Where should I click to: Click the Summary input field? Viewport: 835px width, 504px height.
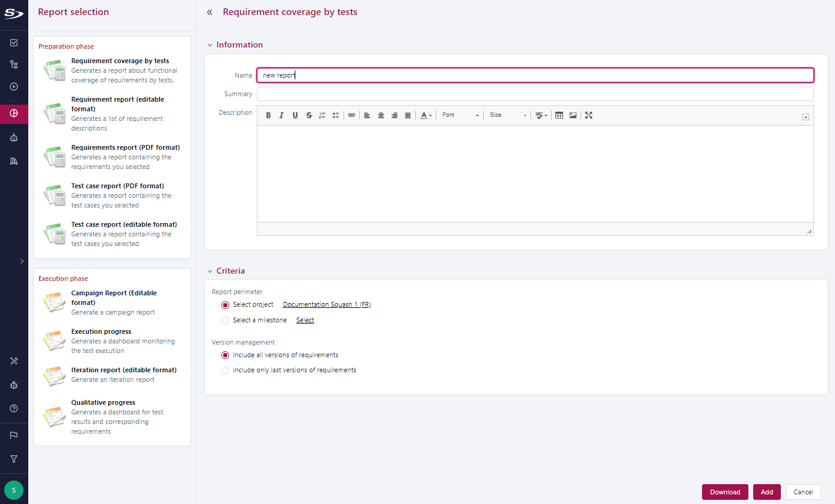pyautogui.click(x=535, y=94)
